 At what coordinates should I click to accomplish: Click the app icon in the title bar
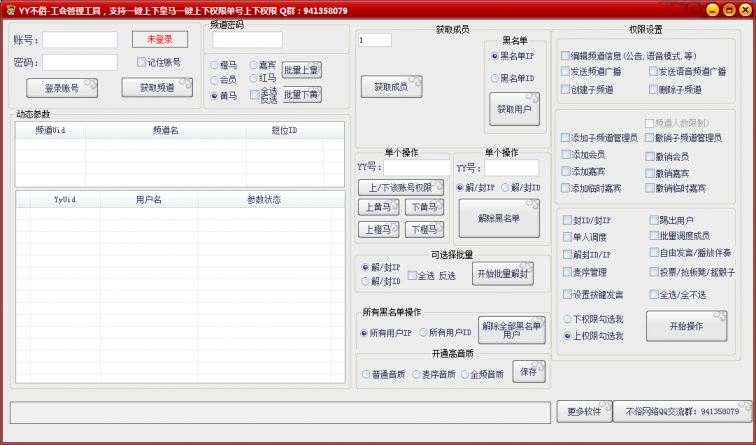pyautogui.click(x=10, y=10)
